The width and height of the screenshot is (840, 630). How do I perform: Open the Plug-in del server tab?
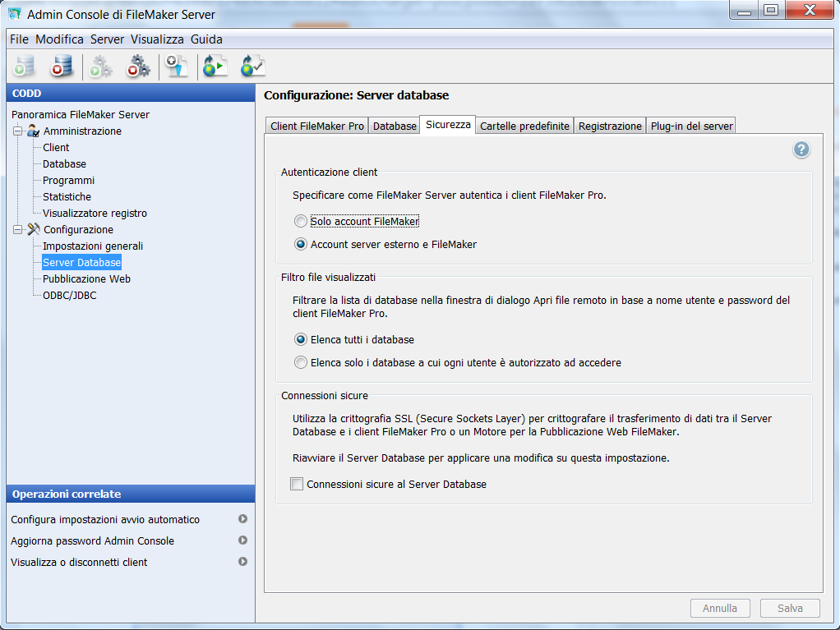[x=691, y=126]
